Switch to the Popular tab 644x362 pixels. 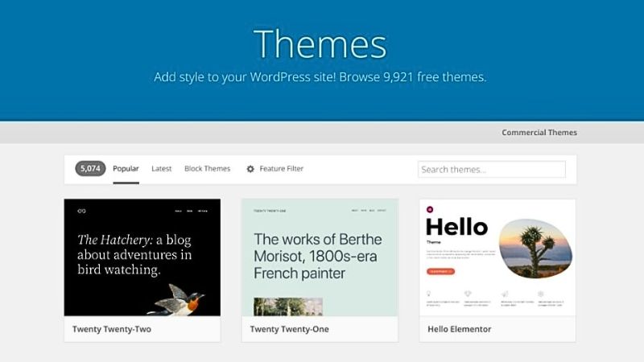[126, 169]
